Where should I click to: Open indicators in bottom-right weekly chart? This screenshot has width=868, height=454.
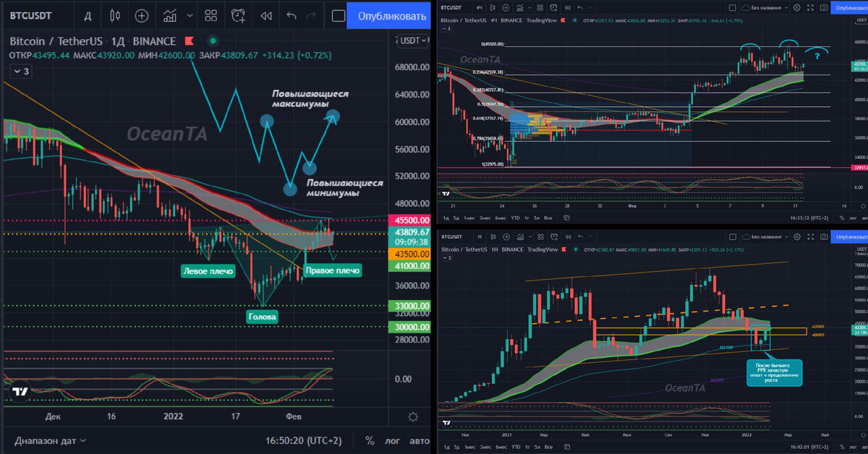tap(520, 236)
